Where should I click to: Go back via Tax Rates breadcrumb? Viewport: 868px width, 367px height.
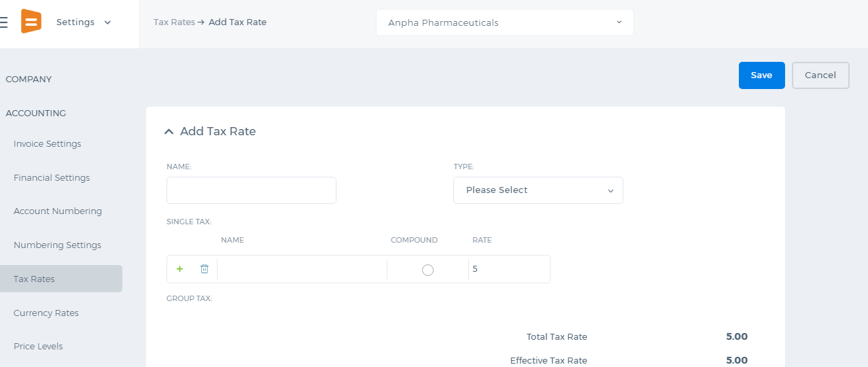(x=174, y=22)
